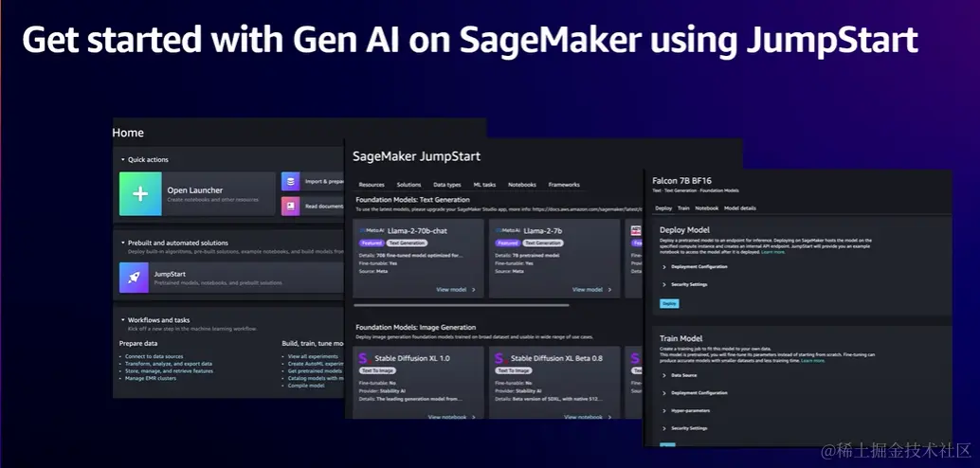
Task: Switch to Train tab in Falcon 7B BF16
Action: point(683,208)
